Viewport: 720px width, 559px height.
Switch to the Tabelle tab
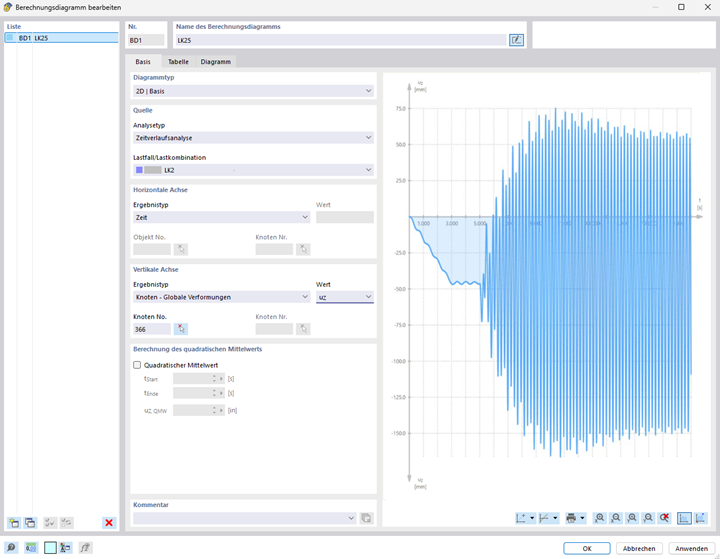[x=178, y=62]
